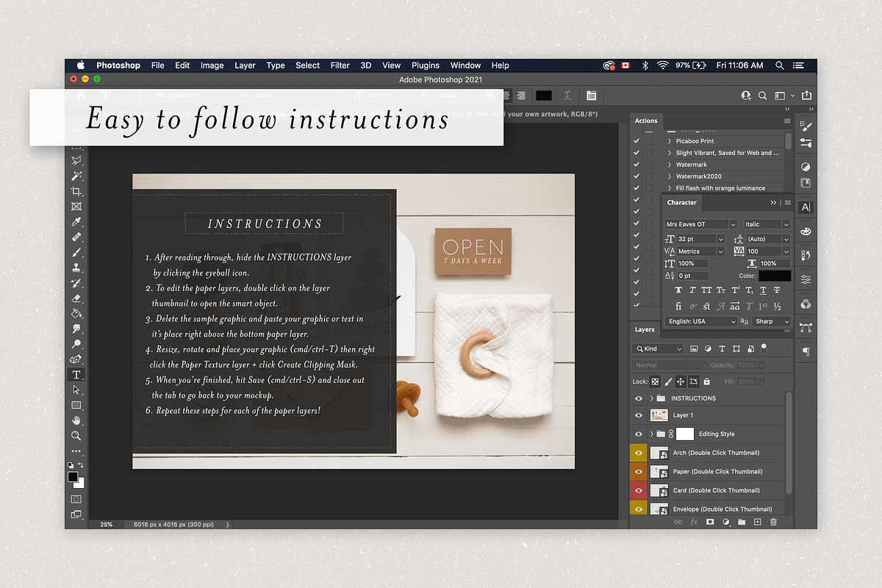Open the Filter menu
The width and height of the screenshot is (882, 588).
point(340,65)
